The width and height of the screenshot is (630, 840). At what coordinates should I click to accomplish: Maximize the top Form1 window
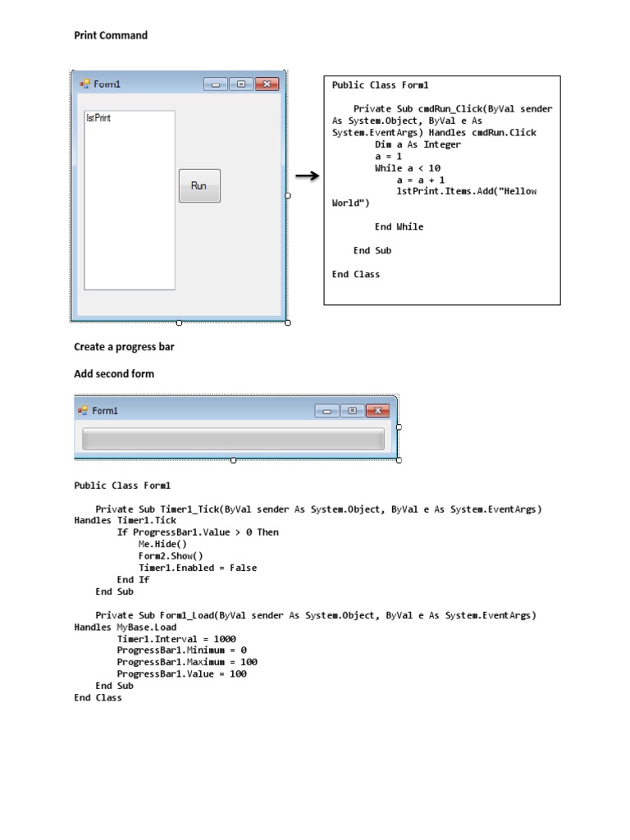point(241,84)
